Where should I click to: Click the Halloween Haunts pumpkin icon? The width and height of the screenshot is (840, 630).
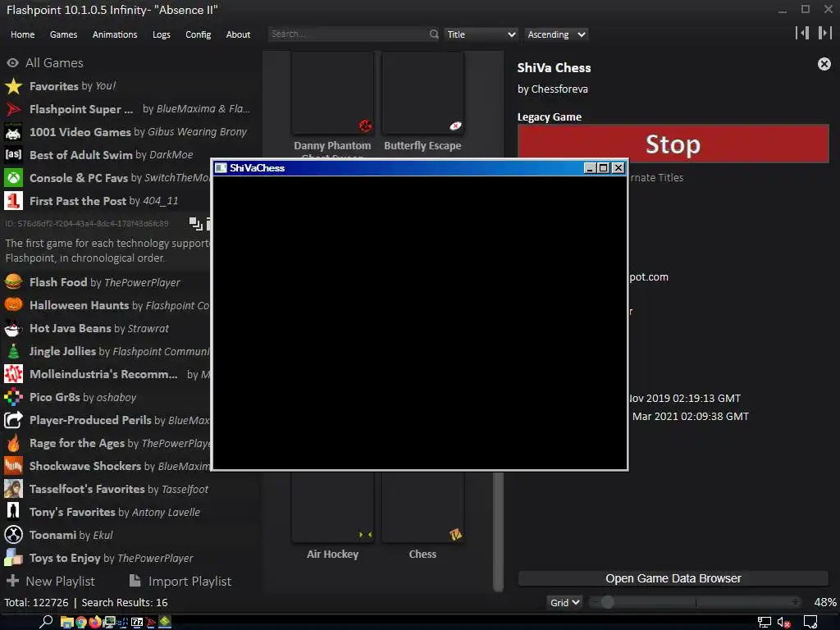[13, 305]
